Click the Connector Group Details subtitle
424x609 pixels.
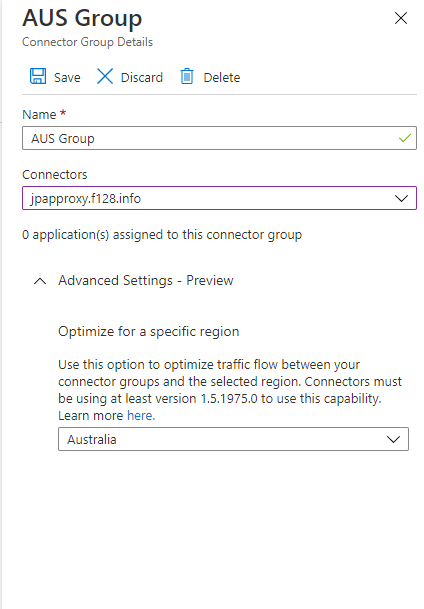87,42
